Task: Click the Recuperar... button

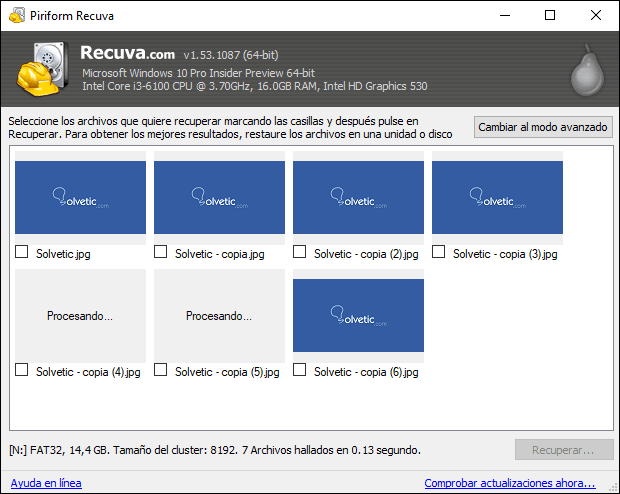Action: click(x=564, y=450)
